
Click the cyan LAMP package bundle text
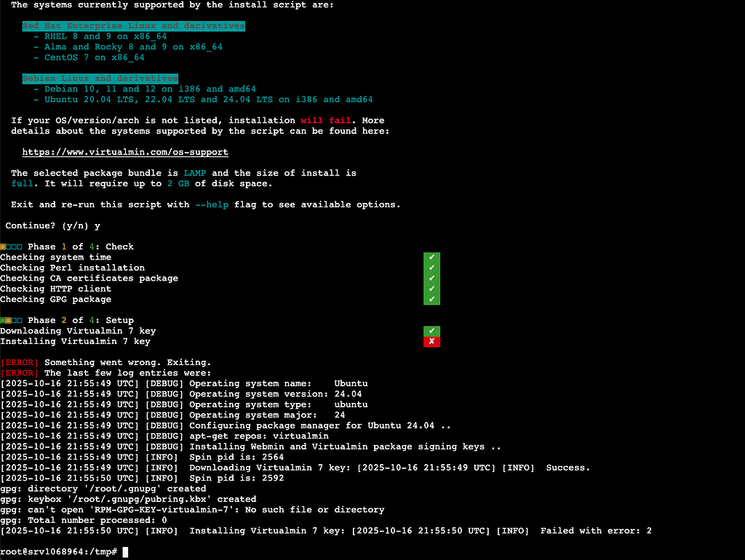[195, 174]
